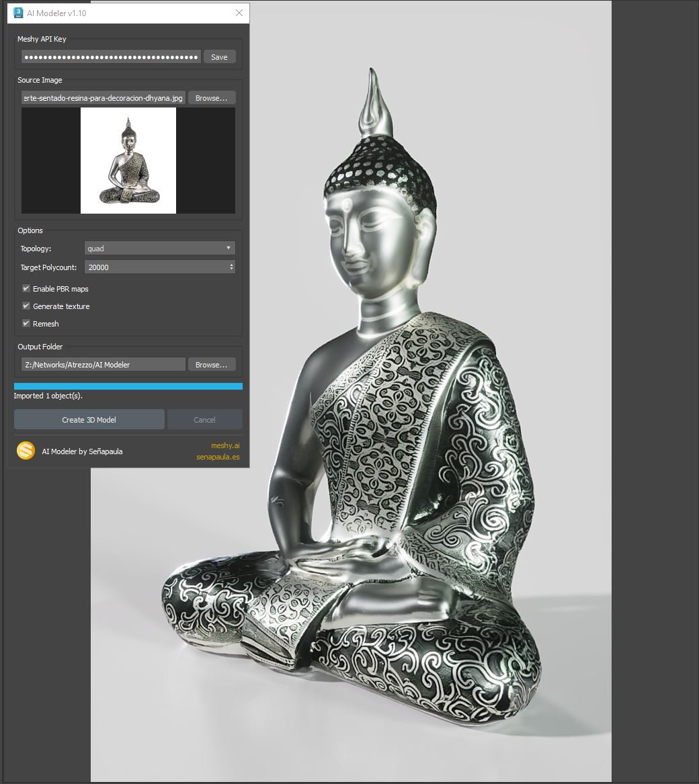Click the blue progress bar
The image size is (699, 784).
pyautogui.click(x=128, y=386)
